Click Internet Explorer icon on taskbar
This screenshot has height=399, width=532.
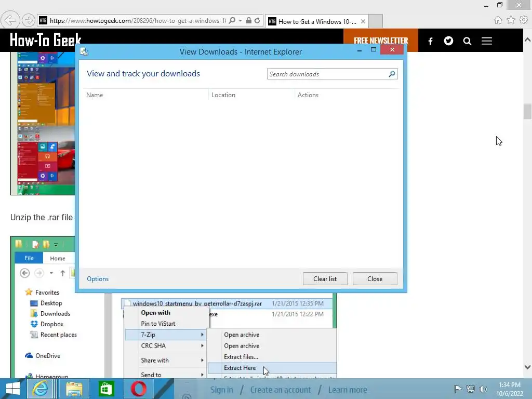point(39,389)
